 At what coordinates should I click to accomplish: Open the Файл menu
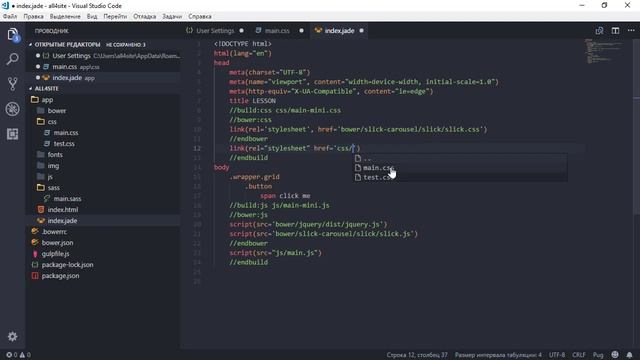pyautogui.click(x=10, y=17)
